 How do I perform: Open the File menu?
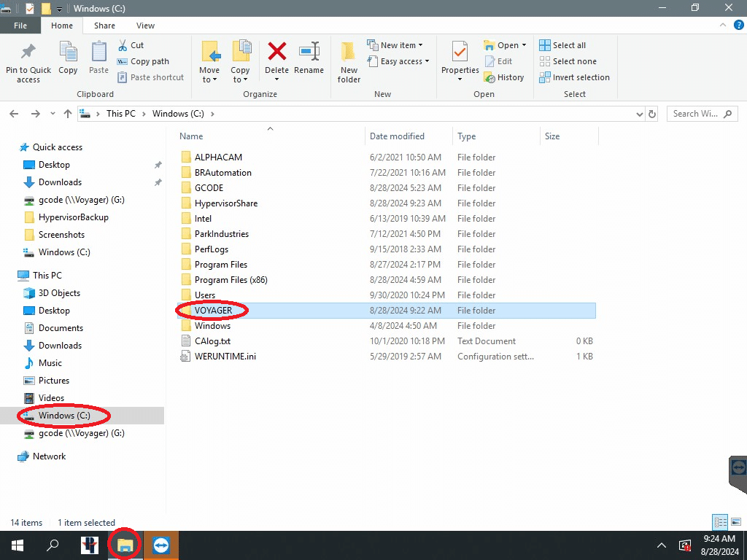(20, 26)
